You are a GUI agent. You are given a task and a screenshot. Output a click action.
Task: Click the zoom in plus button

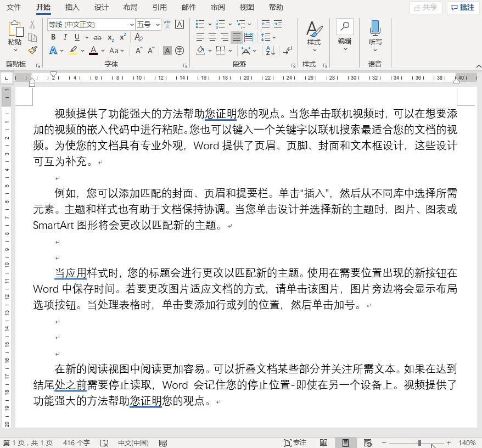tap(449, 443)
